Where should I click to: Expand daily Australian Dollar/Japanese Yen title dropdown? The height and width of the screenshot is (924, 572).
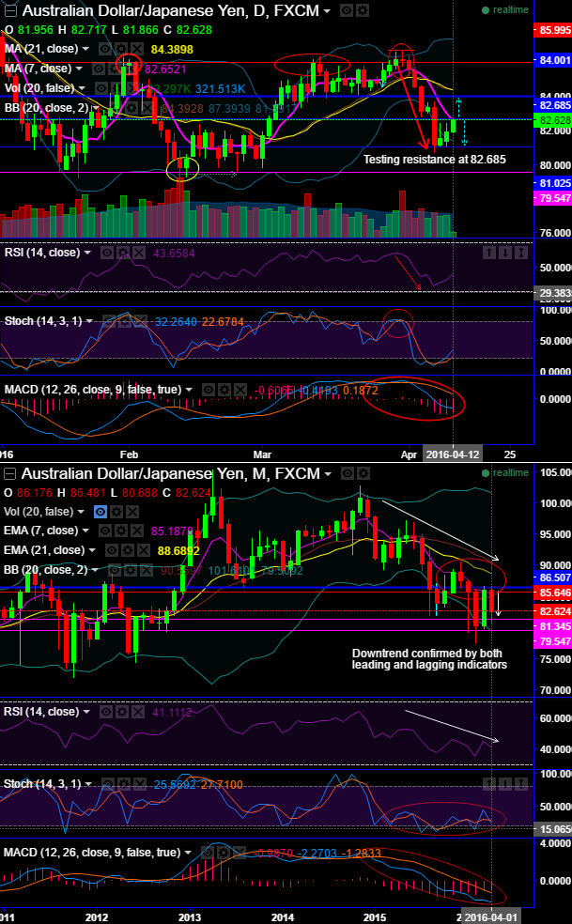pyautogui.click(x=327, y=11)
